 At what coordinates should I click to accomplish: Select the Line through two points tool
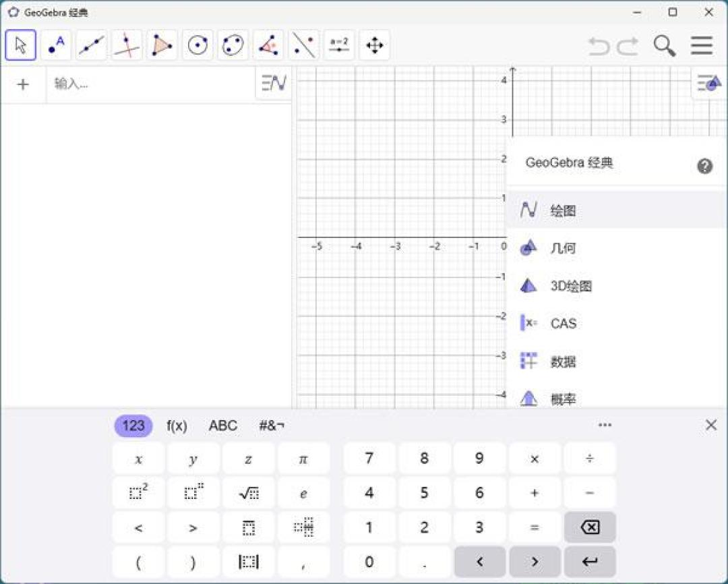[92, 45]
